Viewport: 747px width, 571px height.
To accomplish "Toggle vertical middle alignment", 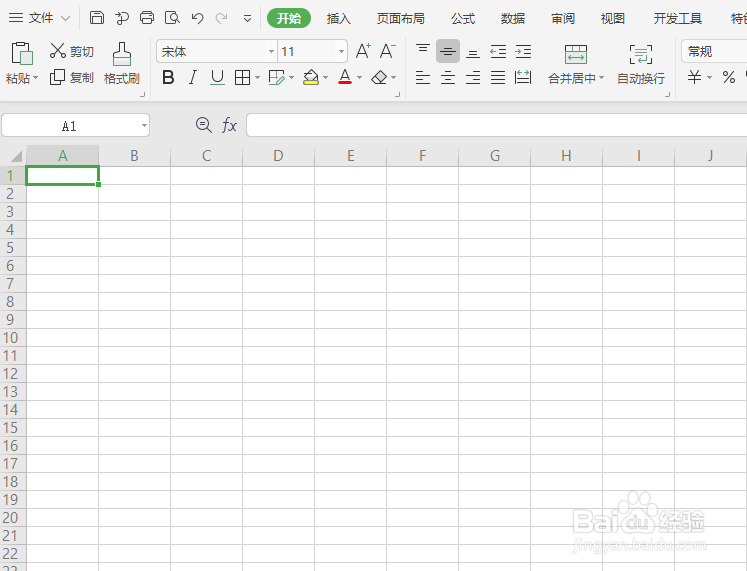I will [x=447, y=51].
